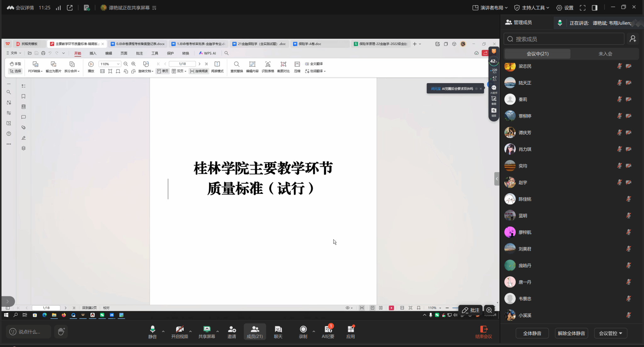The width and height of the screenshot is (644, 347).
Task: Select the 会议中(21) tab
Action: point(537,54)
